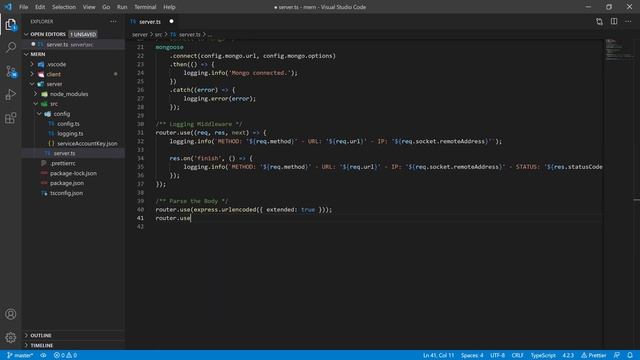Click the TypeScript version 4.2.3 item
This screenshot has height=360, width=640.
(x=568, y=355)
